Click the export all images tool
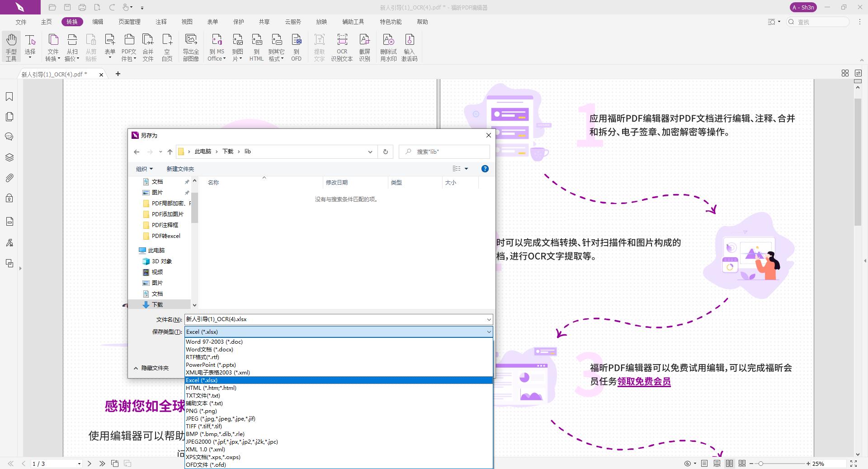The image size is (868, 469). coord(191,47)
